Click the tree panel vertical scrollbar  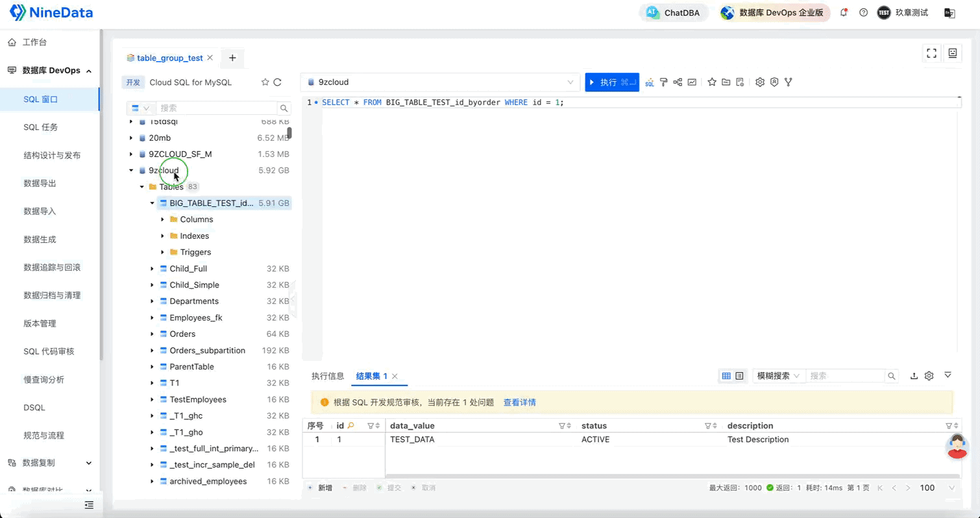(289, 132)
